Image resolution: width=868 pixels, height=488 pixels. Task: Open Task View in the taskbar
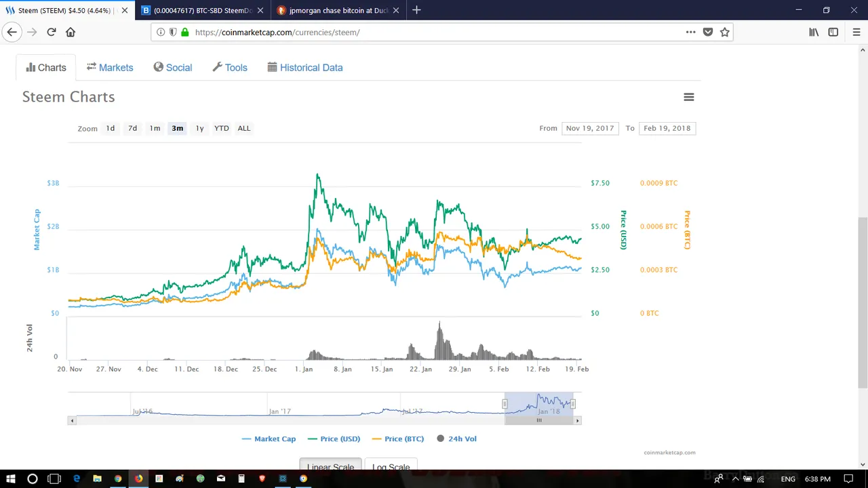[54, 479]
